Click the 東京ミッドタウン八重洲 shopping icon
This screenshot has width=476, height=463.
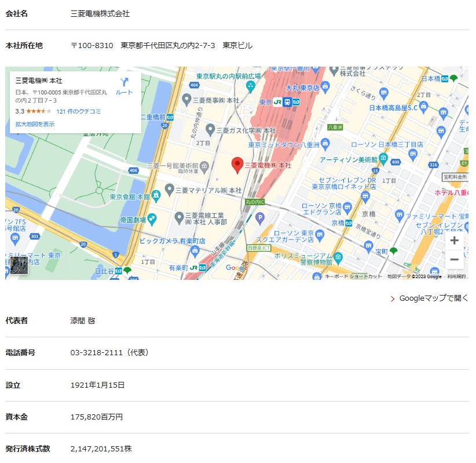pyautogui.click(x=325, y=143)
